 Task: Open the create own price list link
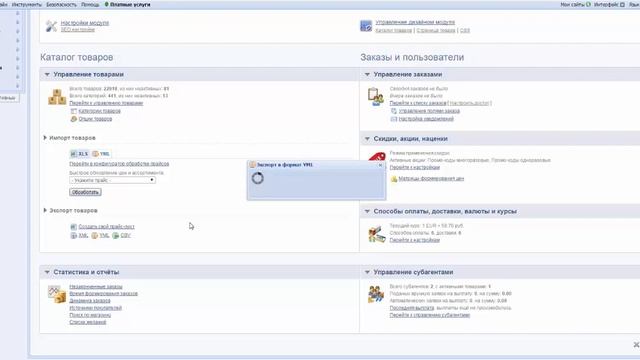pos(107,227)
